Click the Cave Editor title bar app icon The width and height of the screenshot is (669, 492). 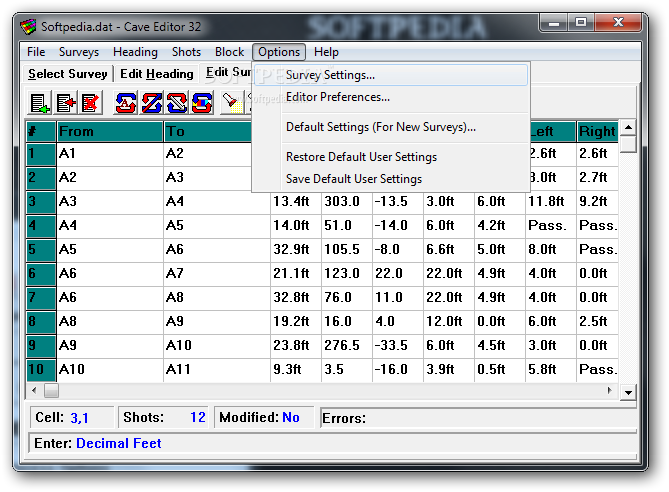tap(28, 27)
